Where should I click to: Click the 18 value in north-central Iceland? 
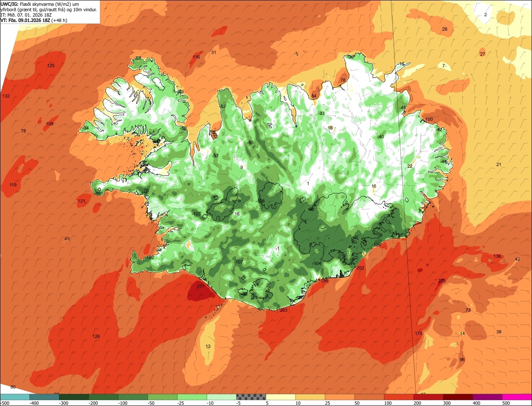[330, 128]
